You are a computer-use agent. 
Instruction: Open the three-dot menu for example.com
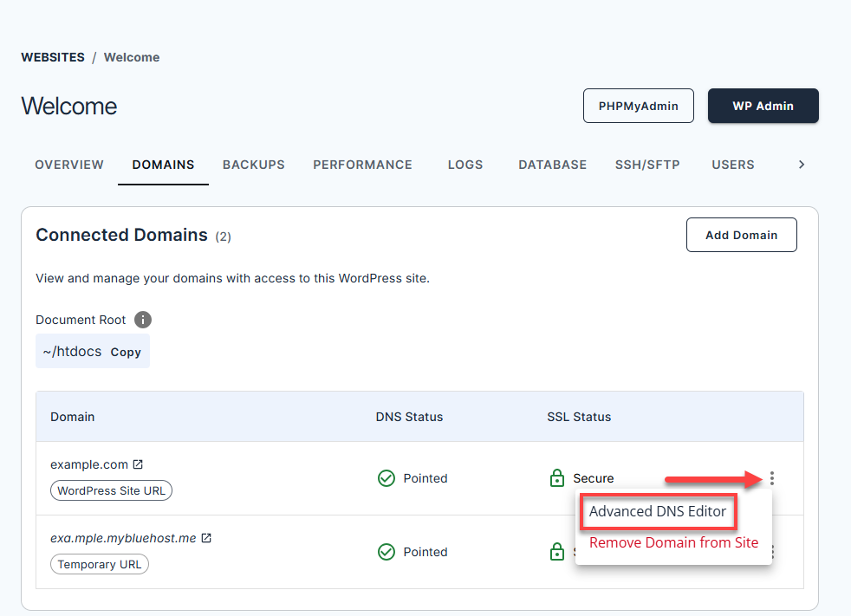771,477
